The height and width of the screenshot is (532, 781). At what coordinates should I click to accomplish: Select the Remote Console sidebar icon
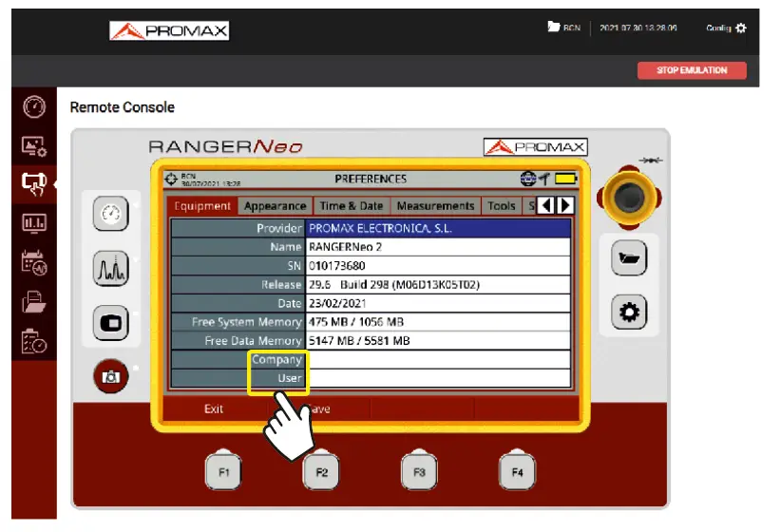(34, 183)
